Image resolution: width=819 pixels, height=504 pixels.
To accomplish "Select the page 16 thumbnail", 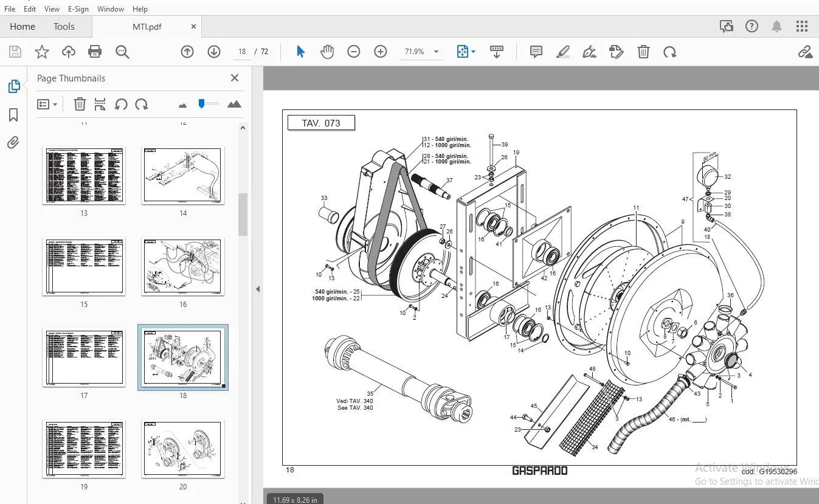I will (183, 266).
